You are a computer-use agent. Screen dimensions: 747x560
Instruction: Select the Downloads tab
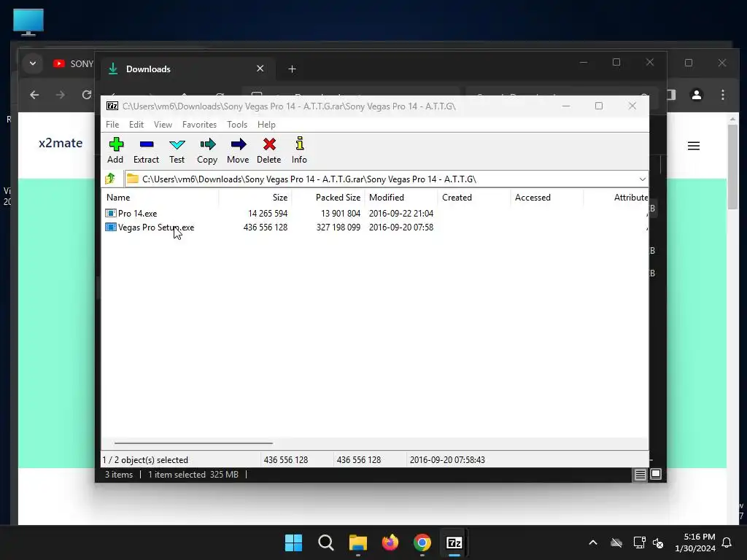click(x=187, y=69)
